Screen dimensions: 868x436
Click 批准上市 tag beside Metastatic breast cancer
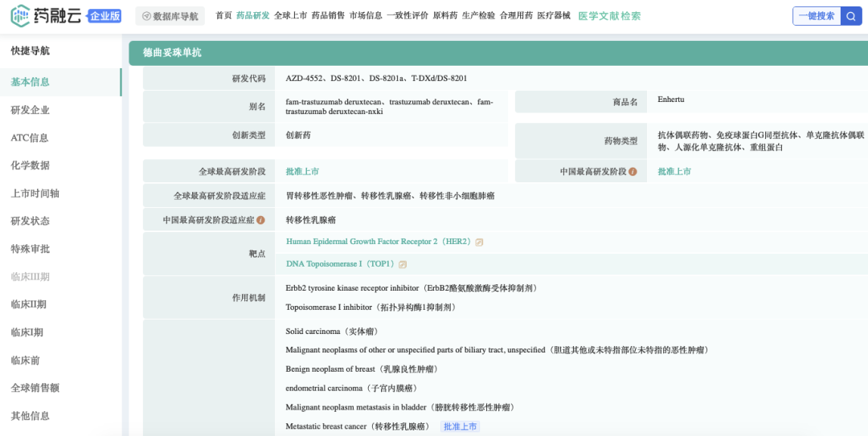(x=460, y=426)
